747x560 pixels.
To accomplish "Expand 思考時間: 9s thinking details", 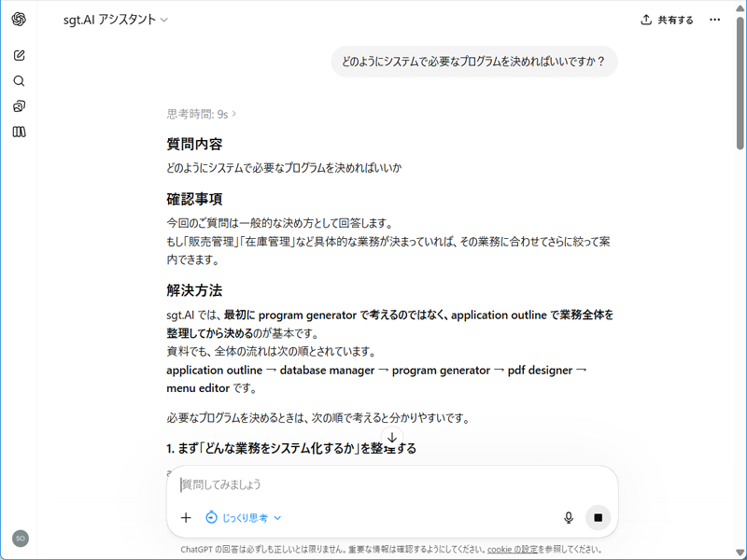I will point(202,114).
